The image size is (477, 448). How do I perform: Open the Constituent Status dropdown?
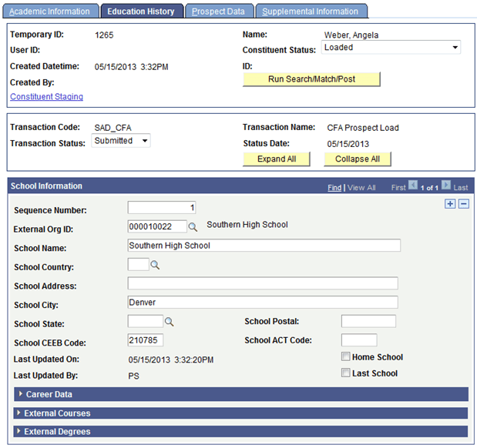coord(391,48)
